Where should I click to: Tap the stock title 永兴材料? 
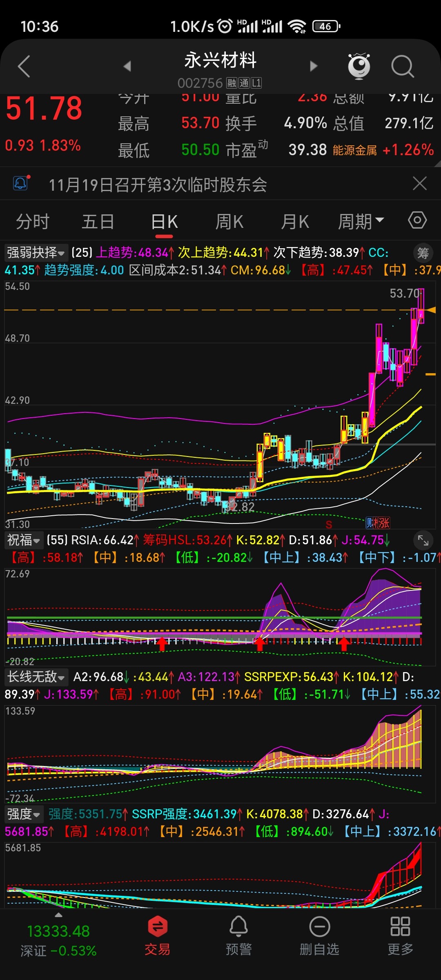220,60
